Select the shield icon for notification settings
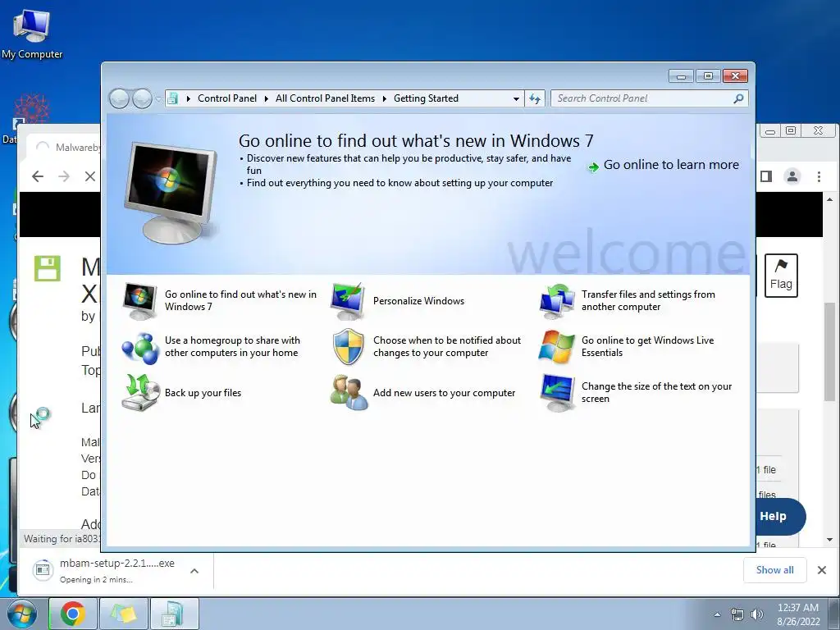Image resolution: width=840 pixels, height=630 pixels. point(348,347)
